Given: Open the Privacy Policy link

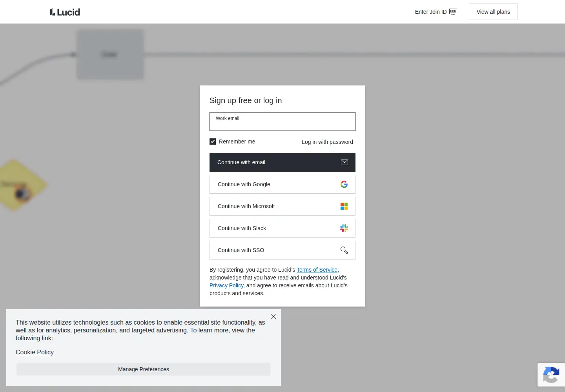Looking at the screenshot, I should (226, 285).
